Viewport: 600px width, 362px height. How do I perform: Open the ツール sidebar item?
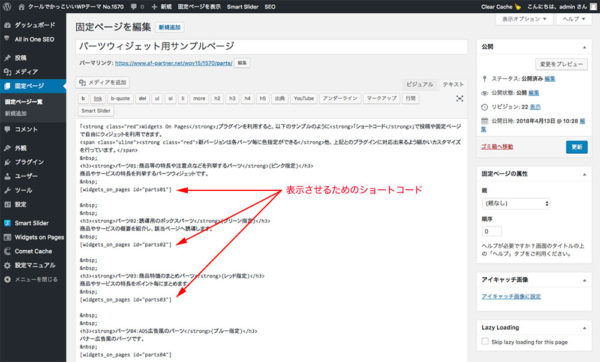33,190
